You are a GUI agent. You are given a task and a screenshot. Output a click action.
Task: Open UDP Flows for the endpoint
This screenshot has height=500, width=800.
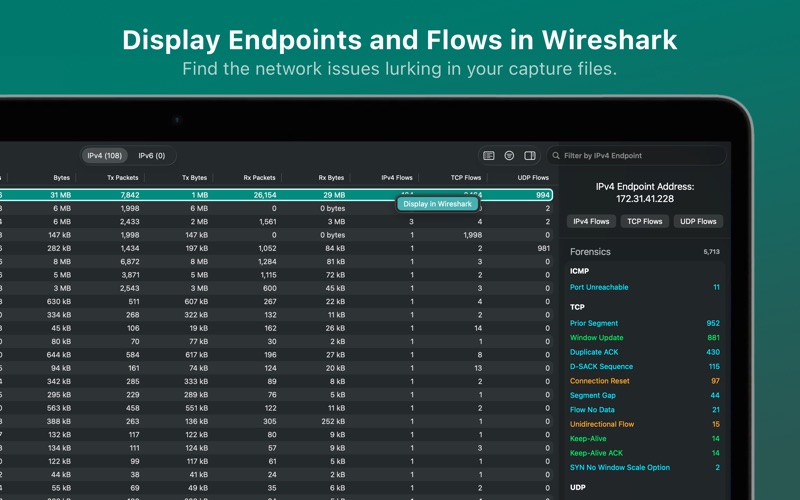pyautogui.click(x=698, y=221)
